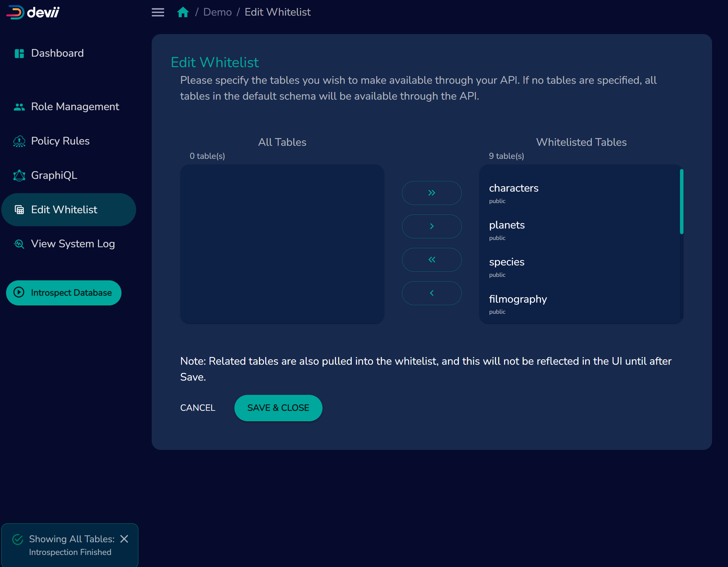
Task: Go to Policy Rules
Action: coord(60,141)
